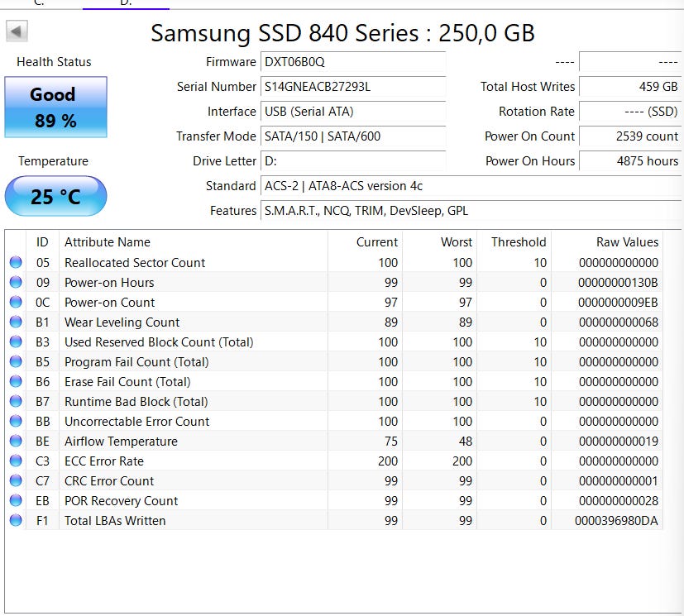Click the previous disk arrow button

tap(17, 32)
